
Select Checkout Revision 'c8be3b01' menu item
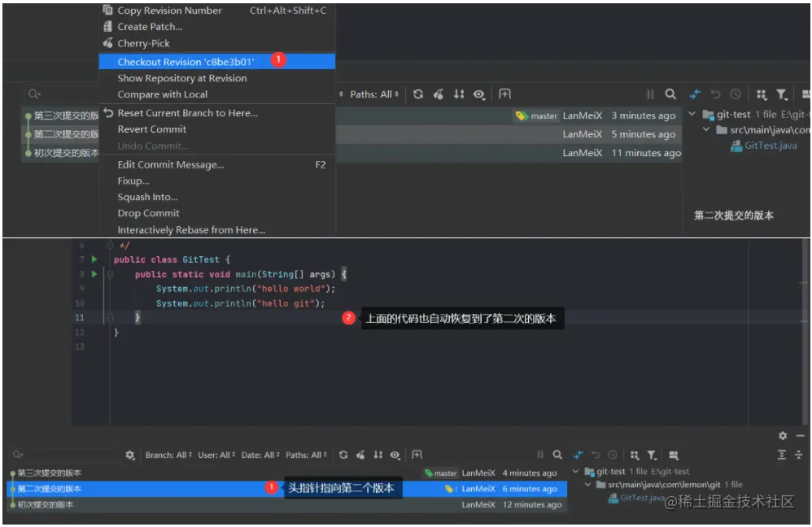click(217, 61)
